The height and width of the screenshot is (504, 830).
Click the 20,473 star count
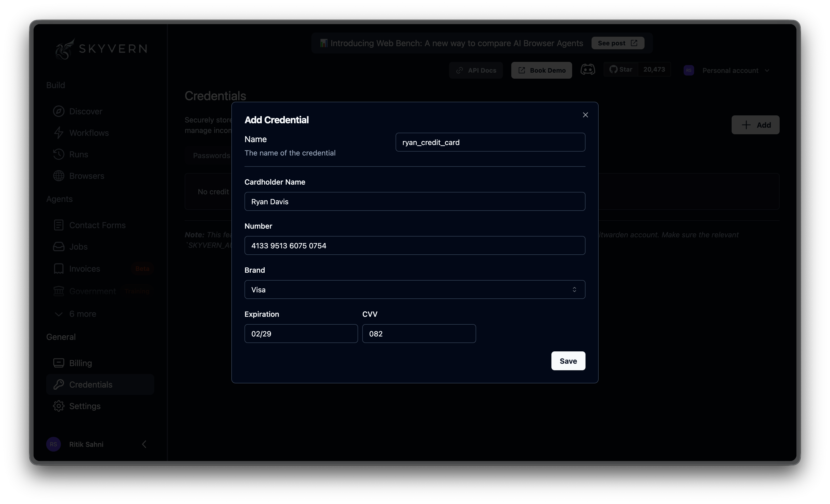point(654,69)
